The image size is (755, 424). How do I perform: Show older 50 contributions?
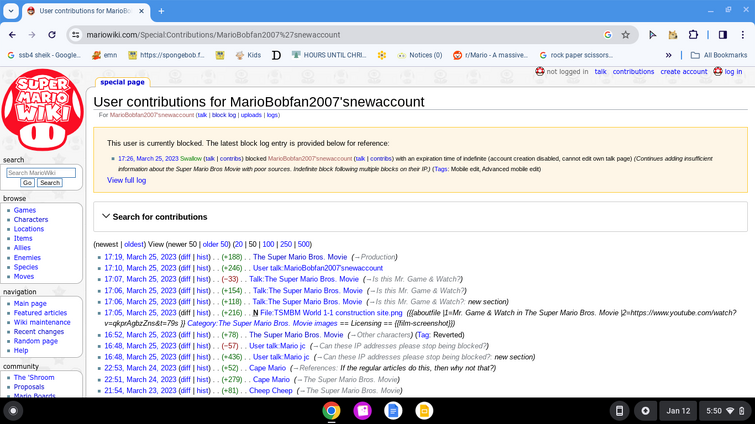coord(215,244)
